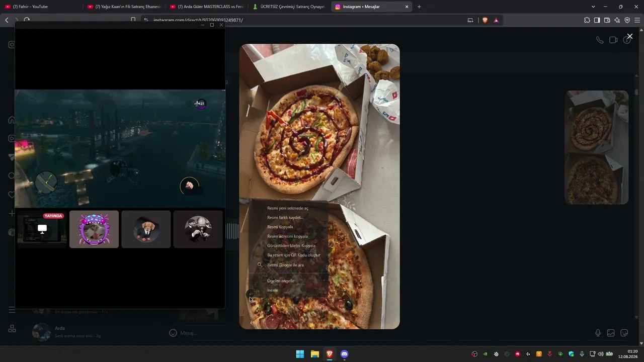
Task: Click the Logitech G tray icon
Action: (528, 354)
